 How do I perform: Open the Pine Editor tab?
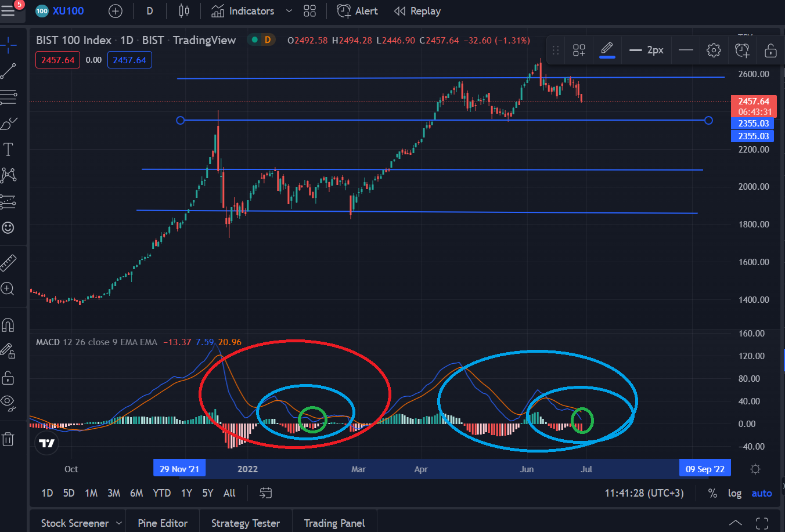click(163, 523)
